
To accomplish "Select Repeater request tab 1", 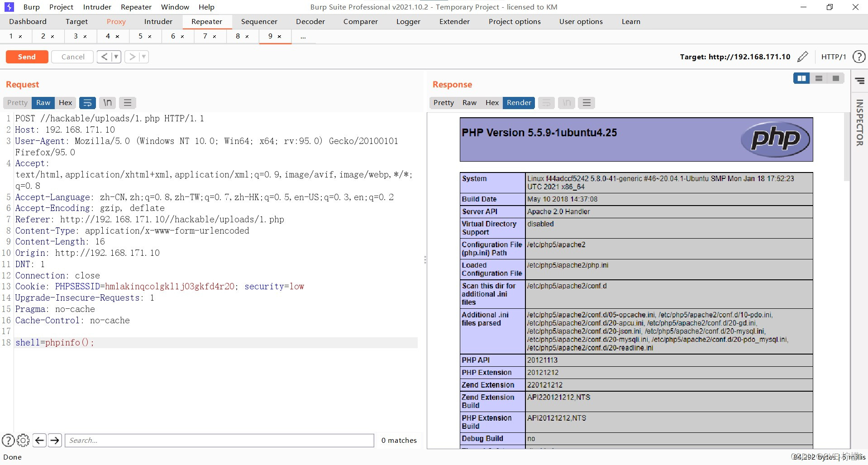I will pyautogui.click(x=11, y=36).
